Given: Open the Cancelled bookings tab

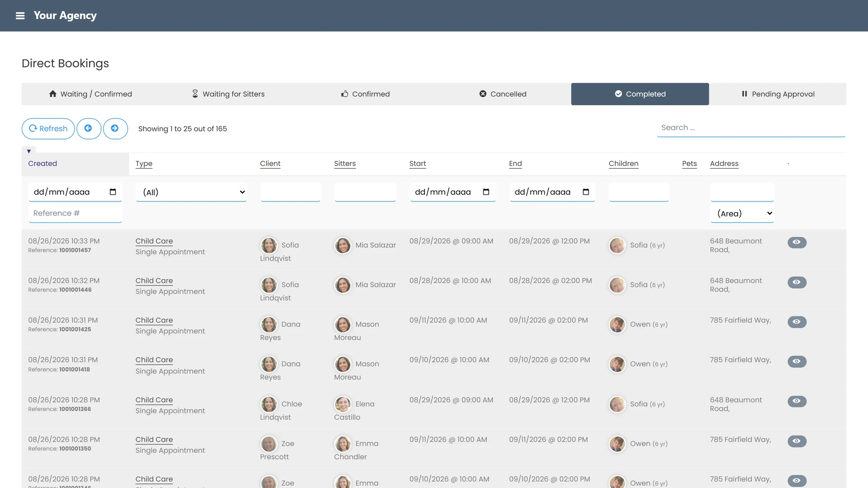Looking at the screenshot, I should [x=503, y=94].
